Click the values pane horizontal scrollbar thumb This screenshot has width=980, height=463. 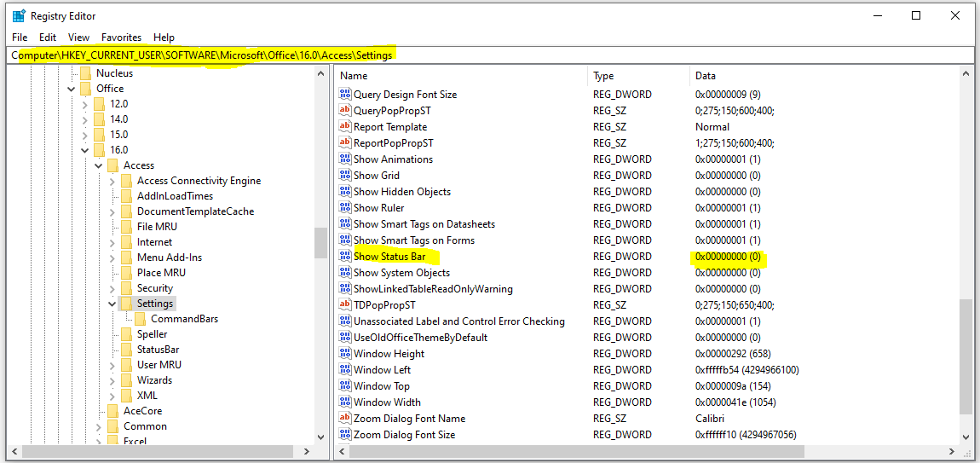575,451
